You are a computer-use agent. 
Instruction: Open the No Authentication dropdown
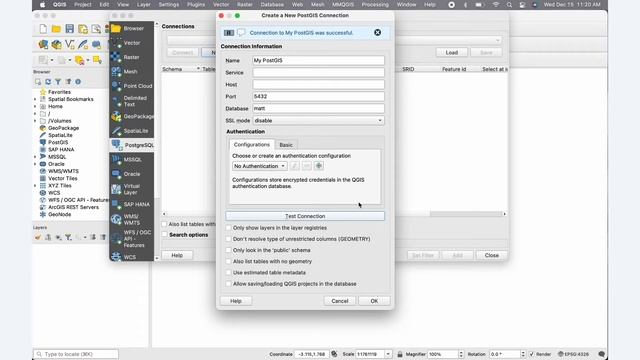(x=260, y=166)
